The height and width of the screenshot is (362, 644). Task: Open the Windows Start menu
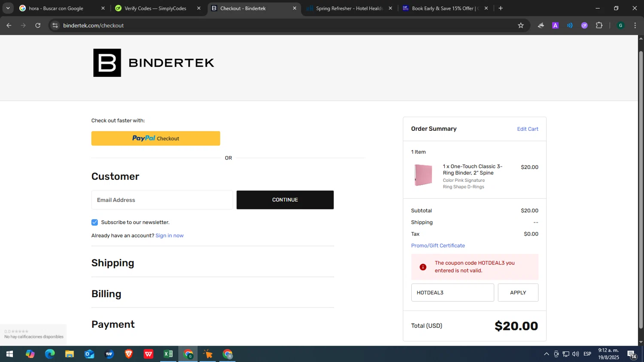point(9,354)
